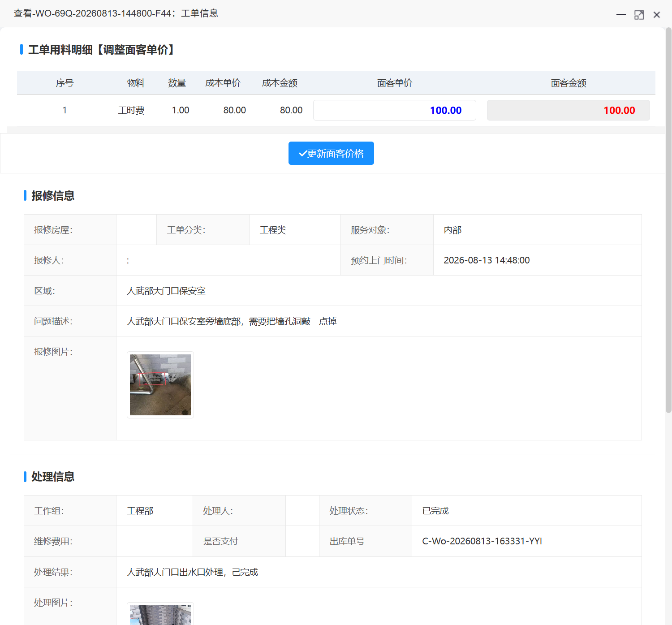The height and width of the screenshot is (625, 672).
Task: Click the vertical scrollbar of the dialog
Action: click(x=668, y=220)
